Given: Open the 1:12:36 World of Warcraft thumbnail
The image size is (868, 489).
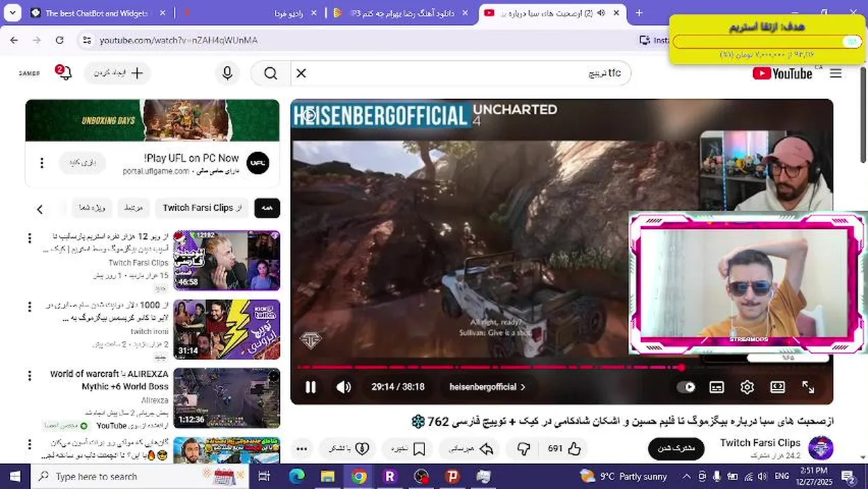Looking at the screenshot, I should pyautogui.click(x=226, y=398).
